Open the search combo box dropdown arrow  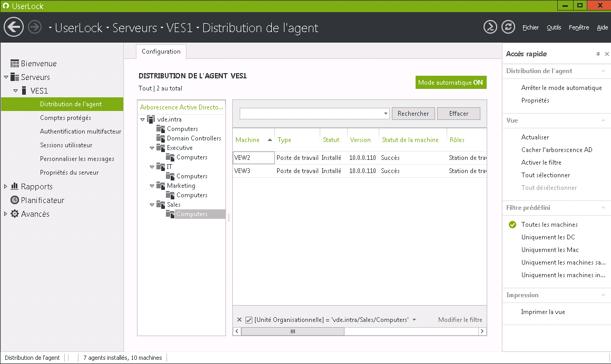[x=386, y=114]
